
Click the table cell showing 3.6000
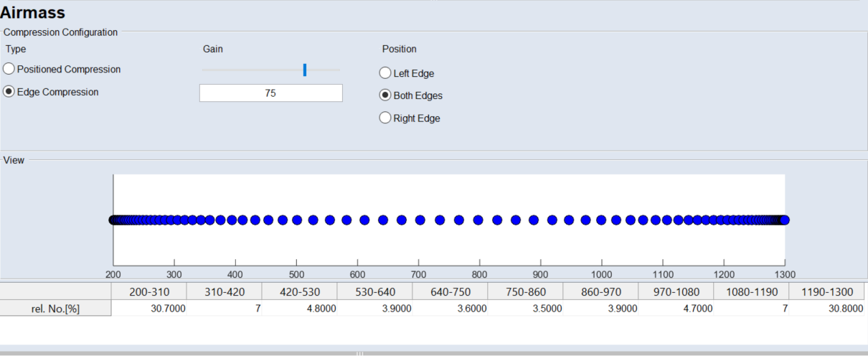[x=450, y=308]
